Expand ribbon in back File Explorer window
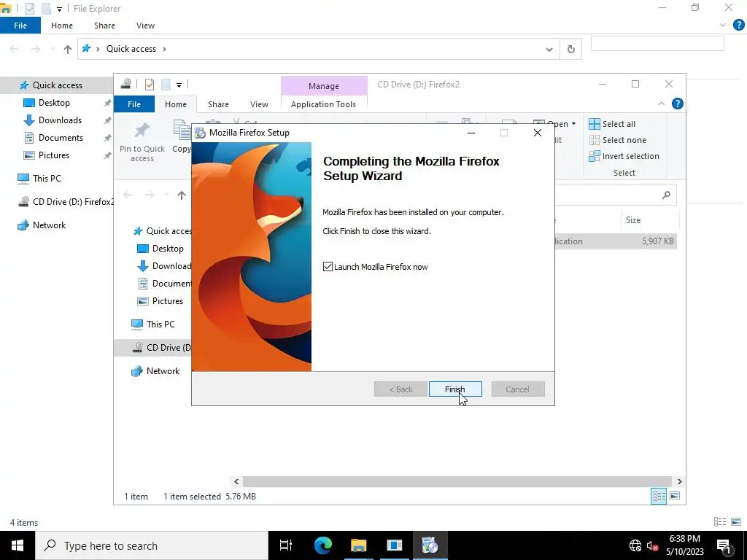The image size is (747, 560). [x=723, y=26]
